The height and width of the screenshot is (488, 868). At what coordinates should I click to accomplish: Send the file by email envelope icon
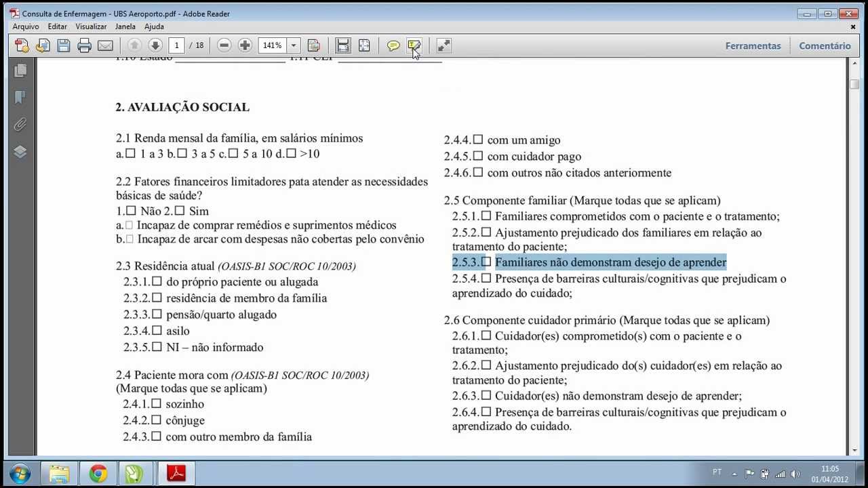[x=105, y=45]
